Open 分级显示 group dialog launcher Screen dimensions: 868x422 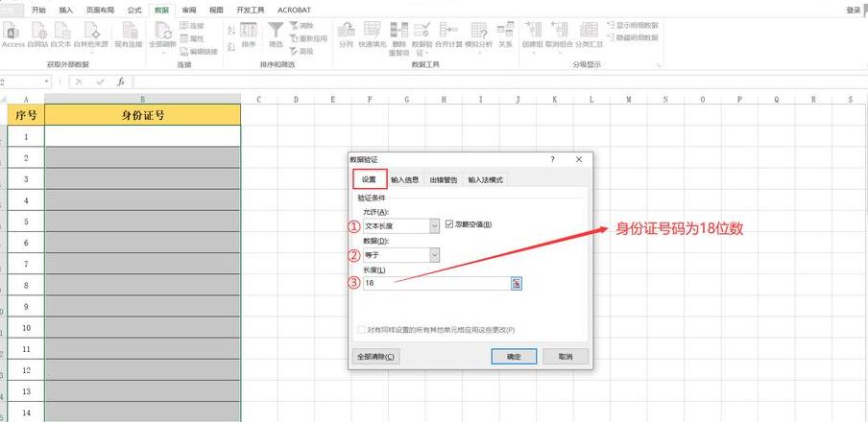tap(658, 65)
